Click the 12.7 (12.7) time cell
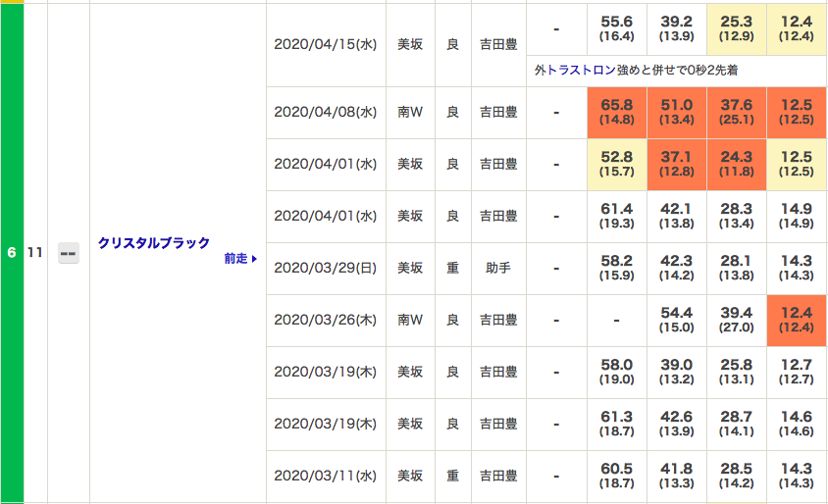This screenshot has height=504, width=828. [x=797, y=372]
